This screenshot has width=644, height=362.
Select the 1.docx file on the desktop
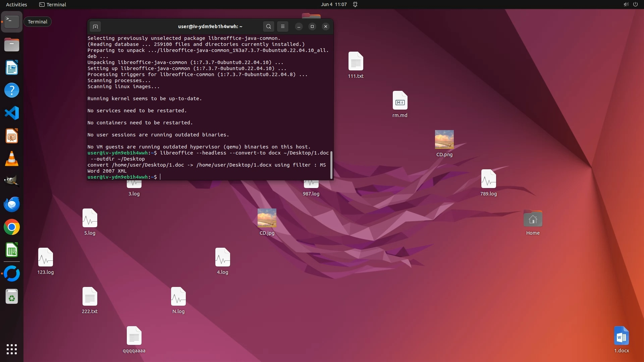point(621,336)
